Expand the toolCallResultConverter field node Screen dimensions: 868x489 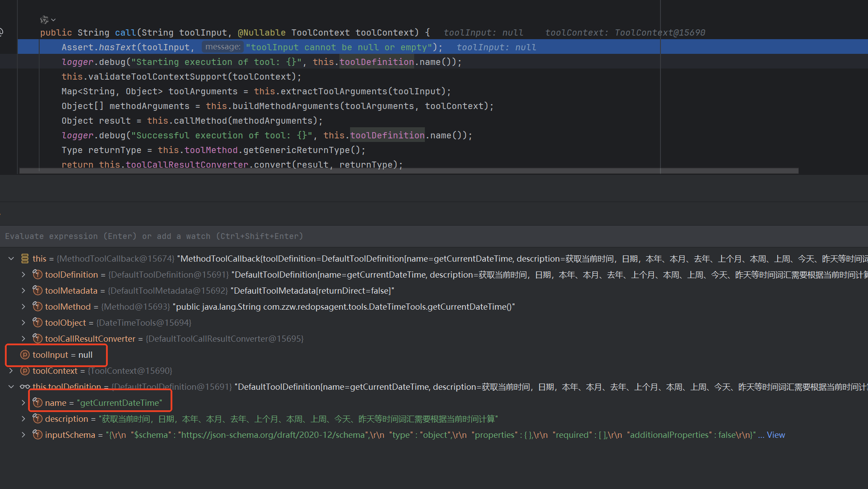(23, 339)
